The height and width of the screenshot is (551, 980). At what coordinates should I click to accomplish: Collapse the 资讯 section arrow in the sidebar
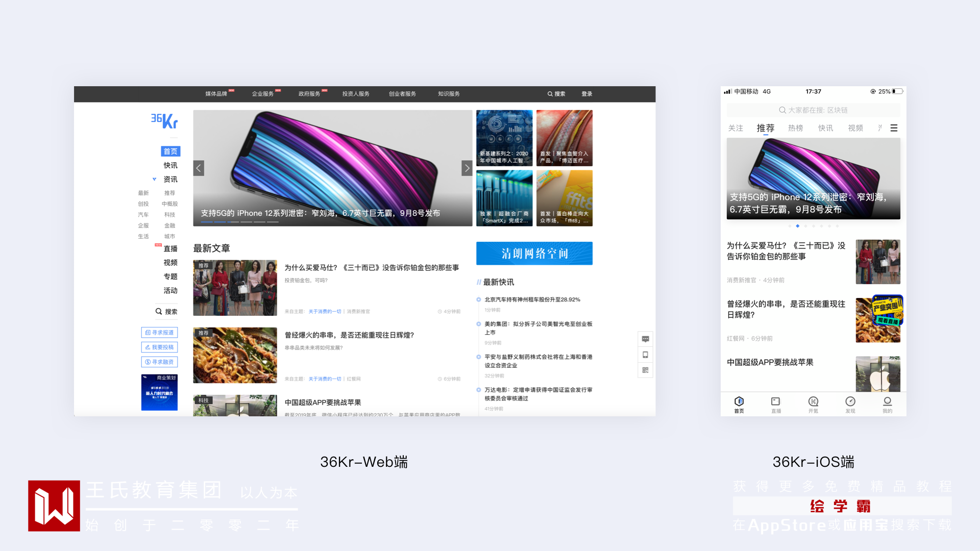(154, 179)
